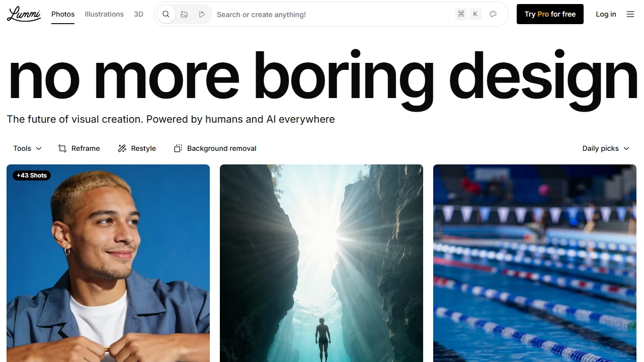Click Try Pro for free button
The image size is (644, 362).
coord(550,14)
